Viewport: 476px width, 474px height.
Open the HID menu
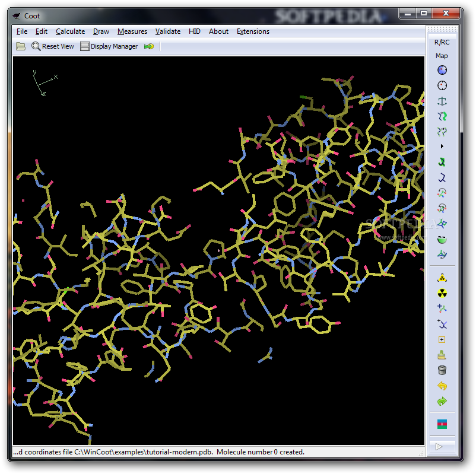coord(195,31)
